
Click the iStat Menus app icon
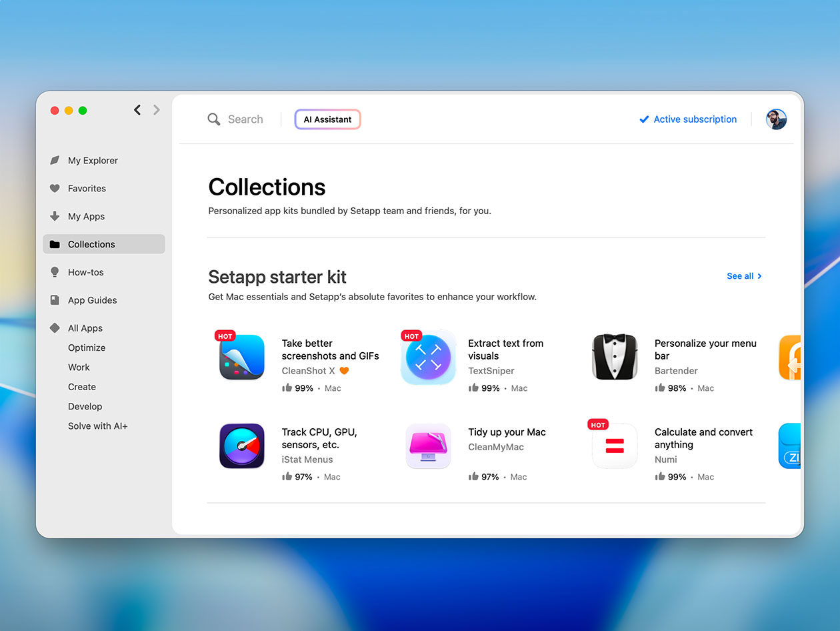click(x=241, y=446)
